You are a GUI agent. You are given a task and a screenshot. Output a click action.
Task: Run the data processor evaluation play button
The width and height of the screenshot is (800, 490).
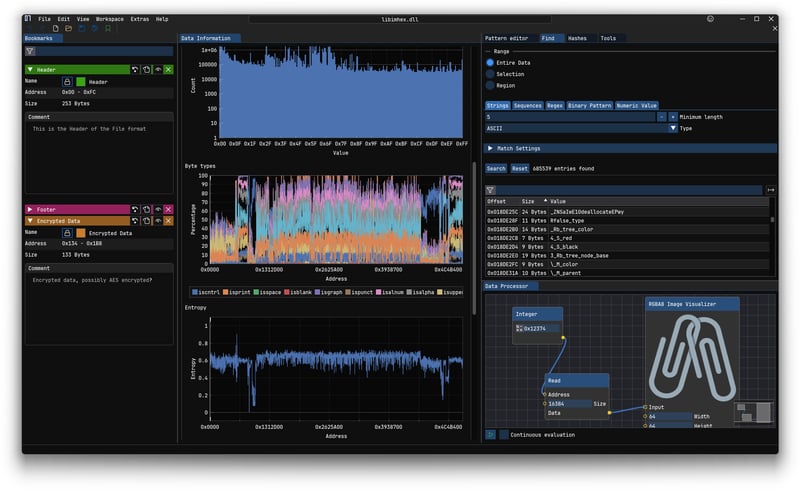(490, 435)
